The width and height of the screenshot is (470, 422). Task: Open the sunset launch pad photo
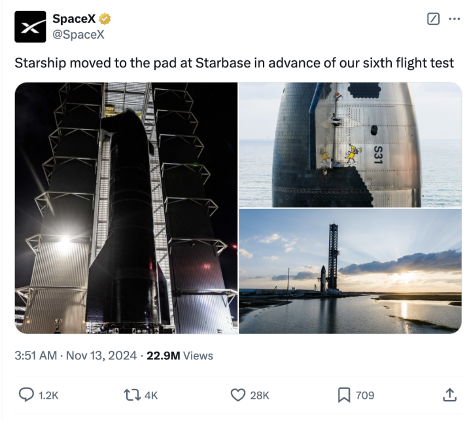350,272
